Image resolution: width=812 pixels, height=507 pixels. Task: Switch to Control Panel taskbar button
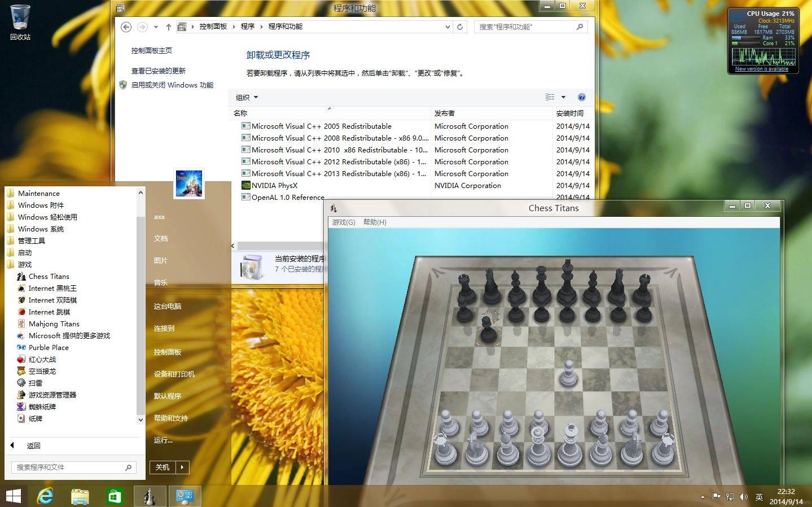point(185,496)
